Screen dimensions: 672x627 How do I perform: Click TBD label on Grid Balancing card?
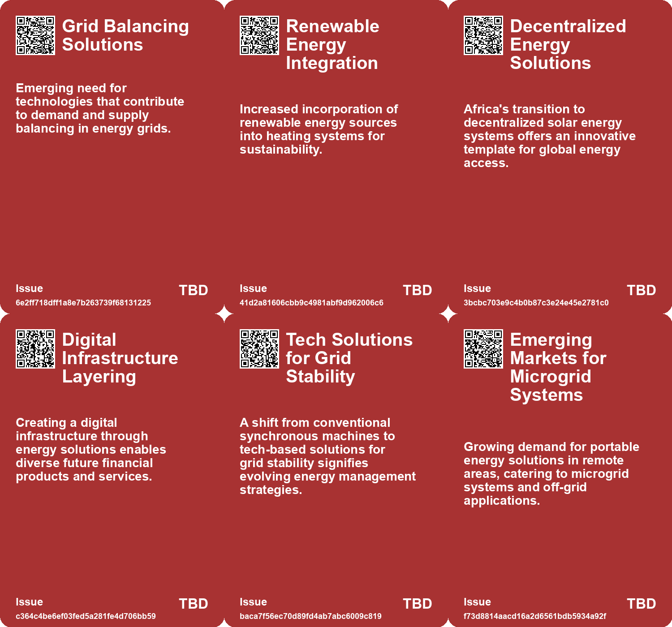coord(194,290)
